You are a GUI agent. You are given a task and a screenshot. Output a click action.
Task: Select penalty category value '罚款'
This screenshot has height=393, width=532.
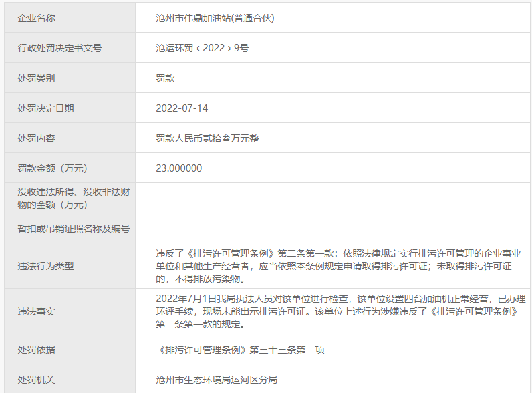pos(165,78)
